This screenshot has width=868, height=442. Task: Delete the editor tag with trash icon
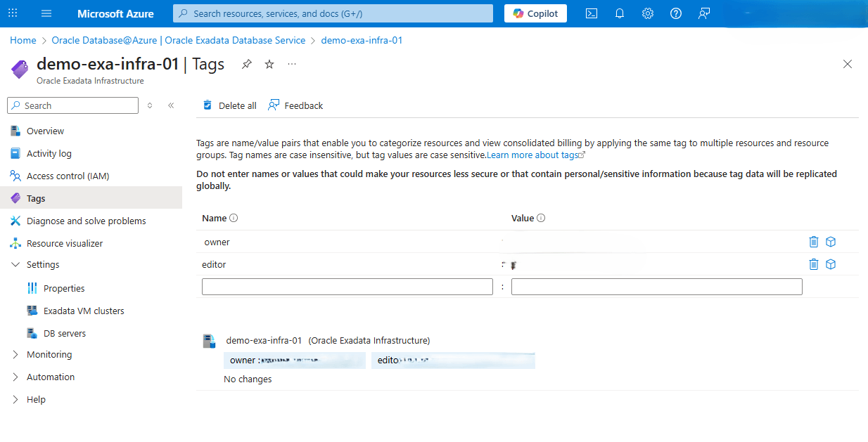pos(814,264)
